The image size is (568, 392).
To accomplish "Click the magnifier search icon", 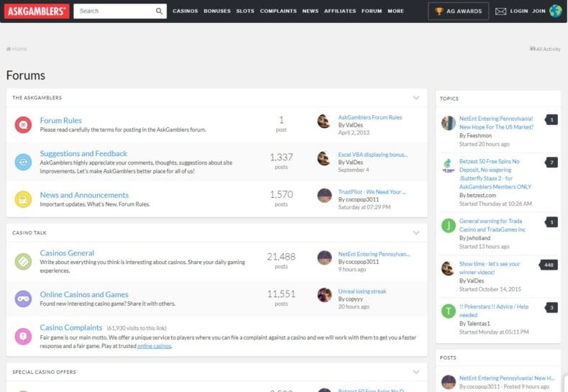I will pos(159,12).
